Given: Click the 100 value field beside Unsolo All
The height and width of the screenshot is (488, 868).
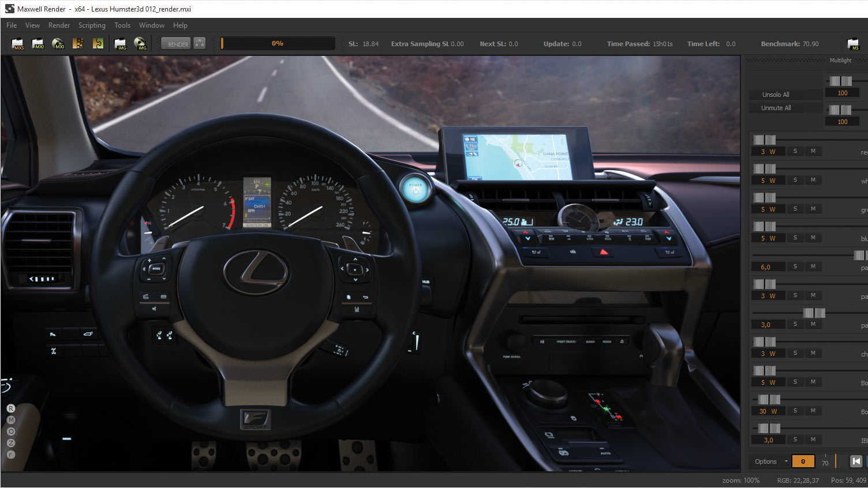Looking at the screenshot, I should [x=843, y=93].
